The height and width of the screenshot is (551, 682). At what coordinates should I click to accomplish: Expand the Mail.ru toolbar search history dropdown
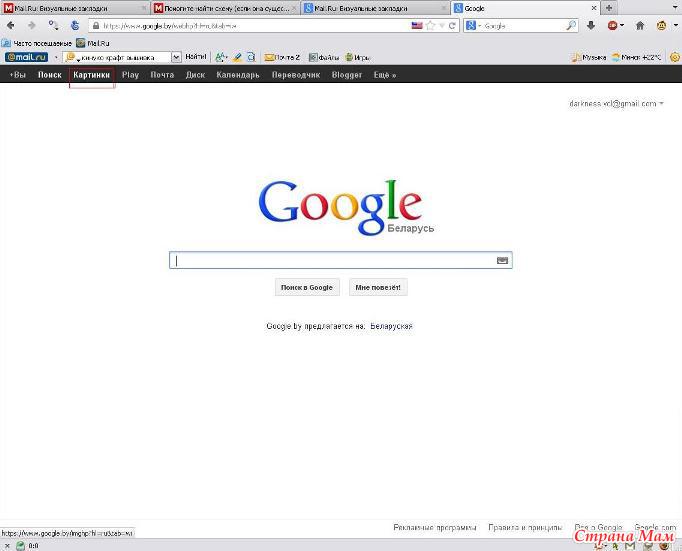[176, 57]
